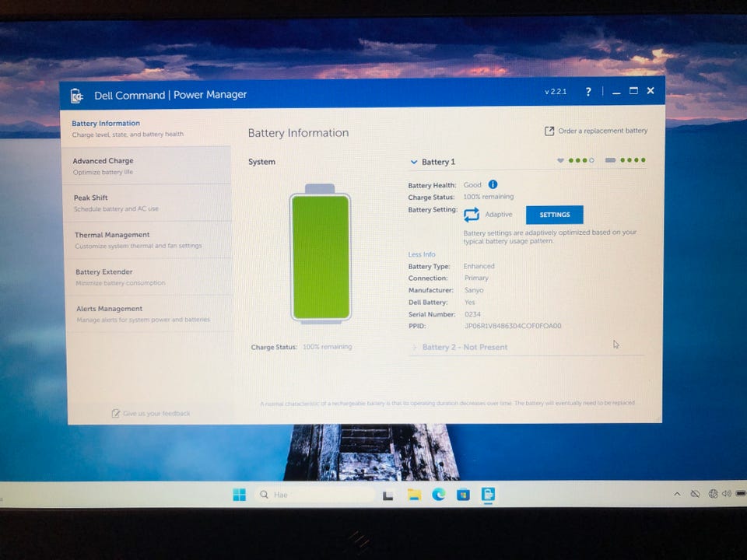Open the help question mark icon
The height and width of the screenshot is (560, 747).
click(x=588, y=92)
